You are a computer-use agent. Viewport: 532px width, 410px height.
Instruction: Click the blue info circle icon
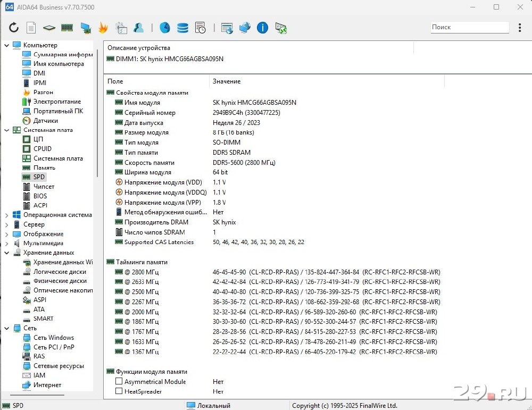coord(262,28)
